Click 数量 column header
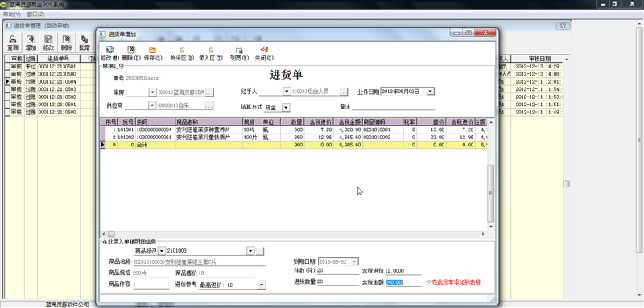The width and height of the screenshot is (644, 308). [x=292, y=121]
